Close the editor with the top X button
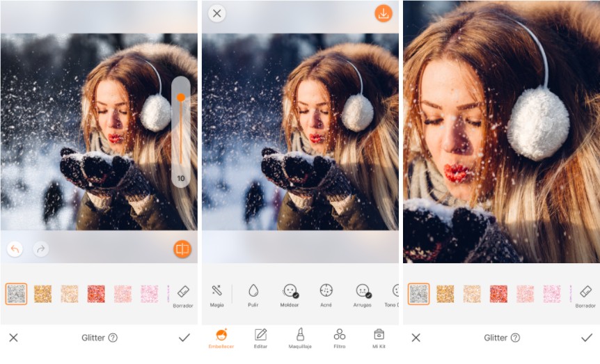 coord(217,13)
